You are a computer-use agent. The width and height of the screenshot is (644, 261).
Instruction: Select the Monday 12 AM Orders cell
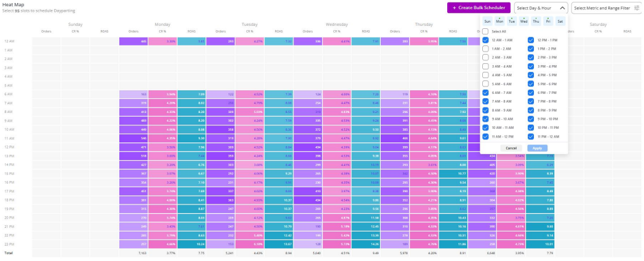click(133, 41)
